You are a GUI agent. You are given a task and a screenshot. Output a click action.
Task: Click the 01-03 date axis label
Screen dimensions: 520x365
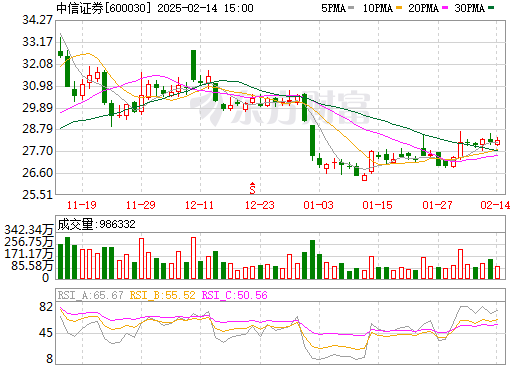tap(318, 205)
